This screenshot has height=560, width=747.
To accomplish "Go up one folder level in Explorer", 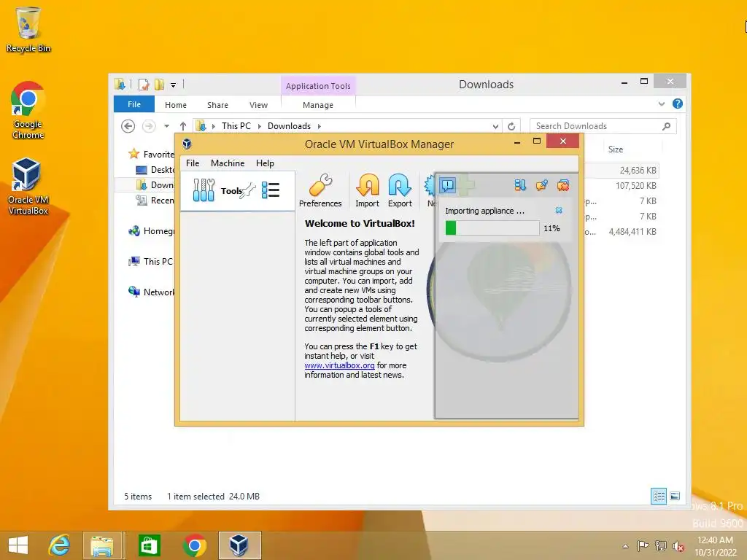I will point(183,126).
